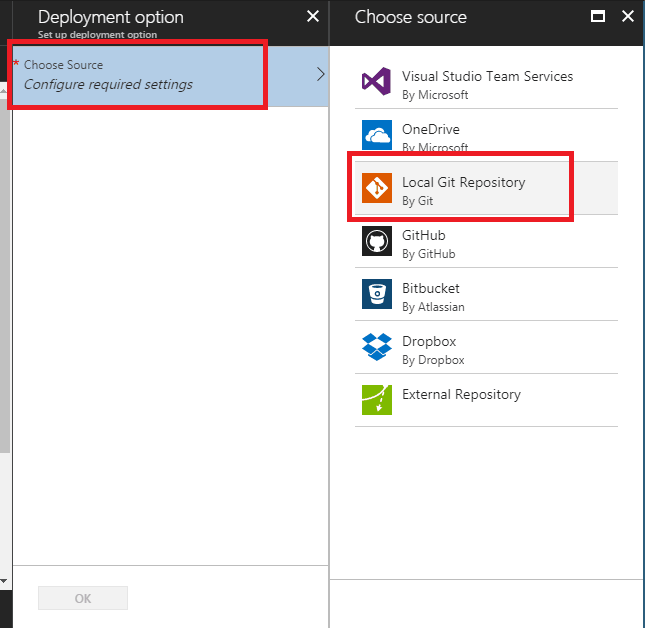The height and width of the screenshot is (628, 645).
Task: Choose the GitHub source option text
Action: [423, 236]
